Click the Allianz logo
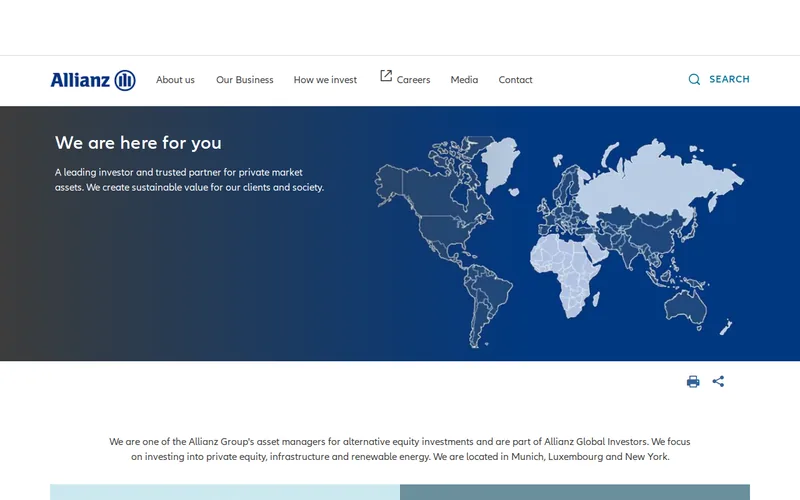800x500 pixels. tap(93, 80)
